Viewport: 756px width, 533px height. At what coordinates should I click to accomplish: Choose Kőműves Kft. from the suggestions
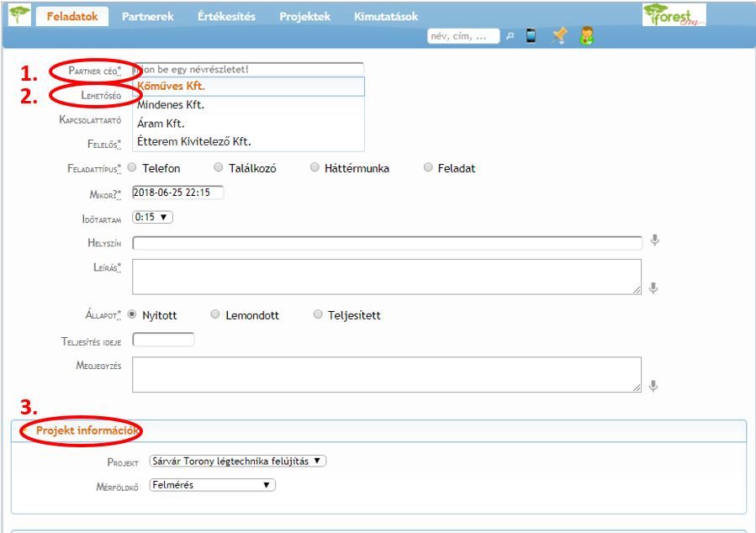click(x=172, y=86)
